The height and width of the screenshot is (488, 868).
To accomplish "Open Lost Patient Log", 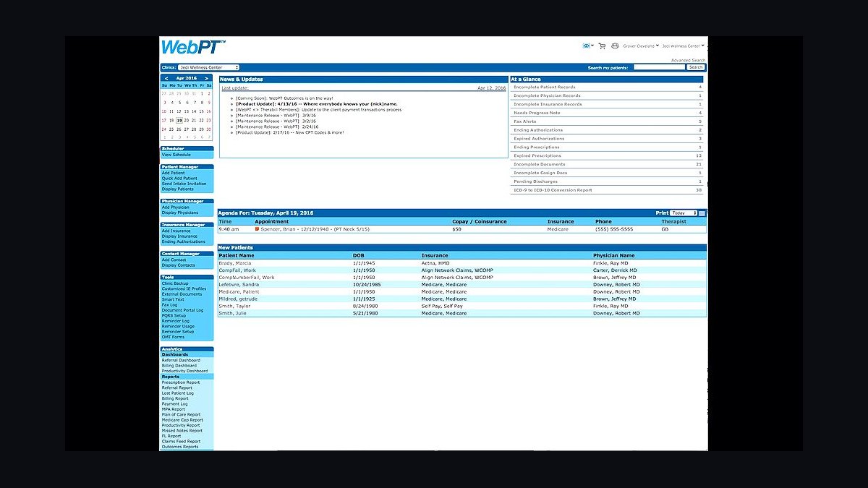I will [177, 393].
